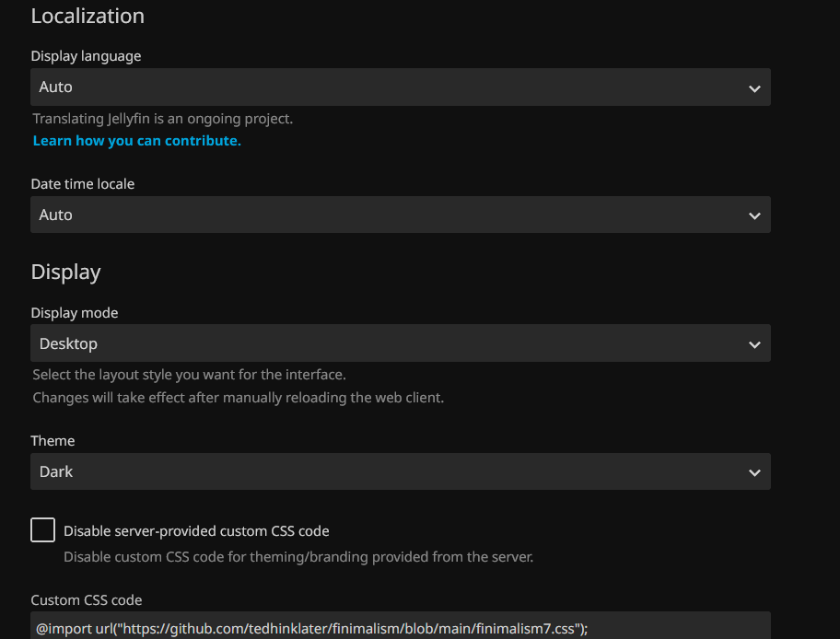Click the chevron arrow in Date time locale field
The width and height of the screenshot is (840, 639).
pyautogui.click(x=754, y=215)
